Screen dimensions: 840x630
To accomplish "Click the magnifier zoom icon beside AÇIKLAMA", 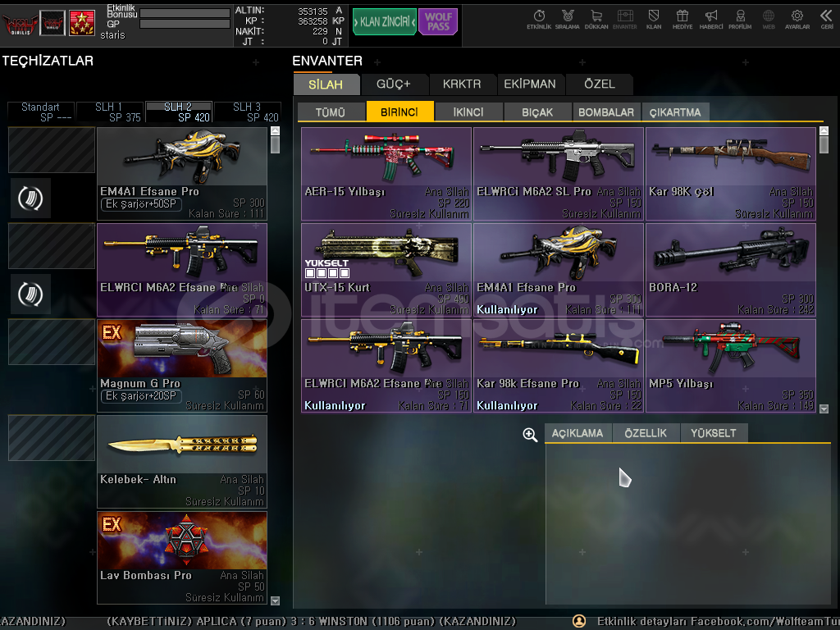I will coord(530,435).
